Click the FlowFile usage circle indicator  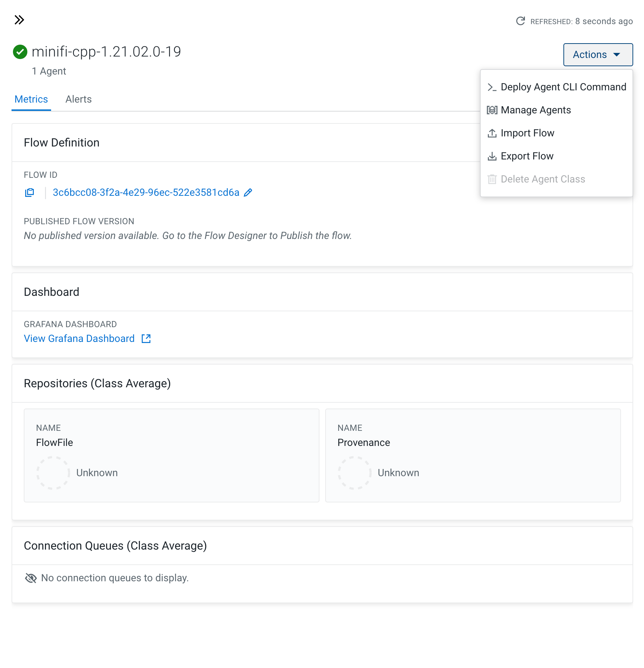(x=53, y=473)
